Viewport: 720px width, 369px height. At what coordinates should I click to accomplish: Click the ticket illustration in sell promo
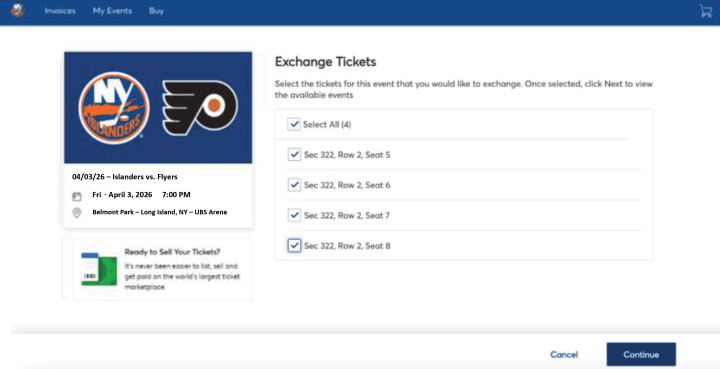click(99, 269)
